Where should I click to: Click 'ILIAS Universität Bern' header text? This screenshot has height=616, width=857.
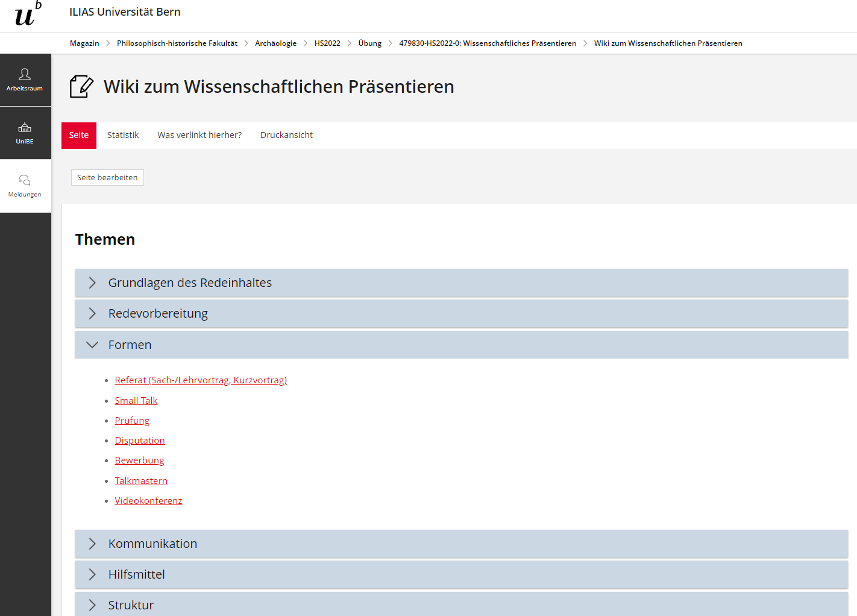pyautogui.click(x=125, y=12)
